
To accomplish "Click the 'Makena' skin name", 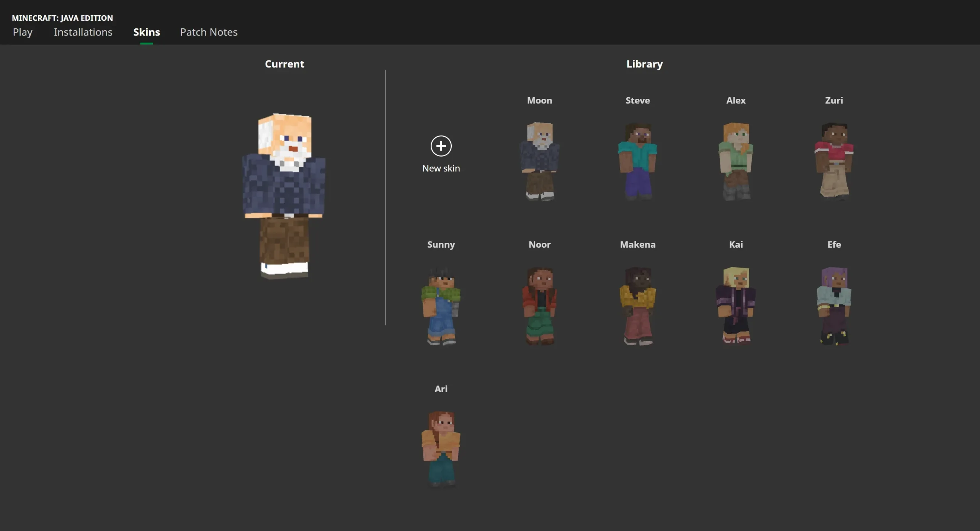I will [x=637, y=244].
